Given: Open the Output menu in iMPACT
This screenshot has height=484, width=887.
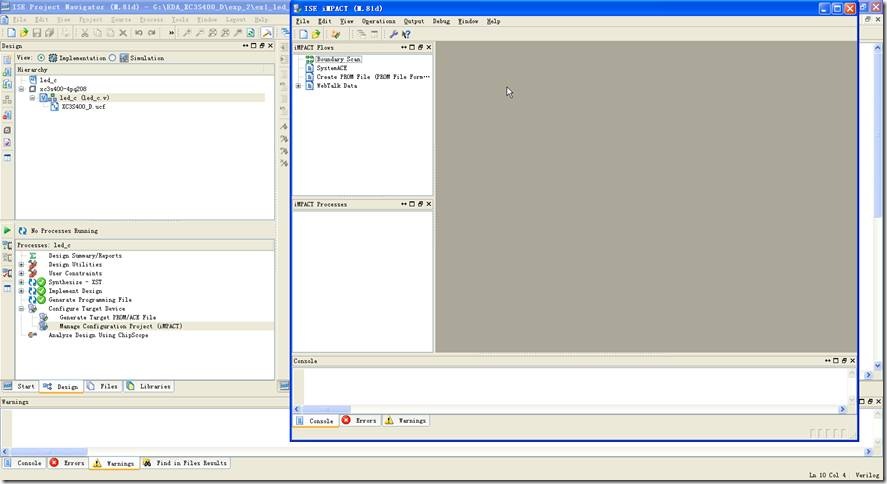Looking at the screenshot, I should click(x=414, y=21).
